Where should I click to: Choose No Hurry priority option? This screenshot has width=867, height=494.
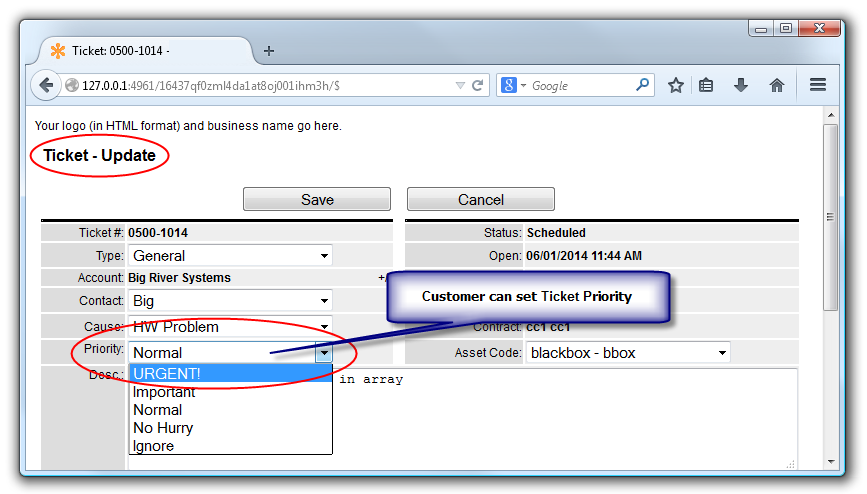[x=230, y=428]
